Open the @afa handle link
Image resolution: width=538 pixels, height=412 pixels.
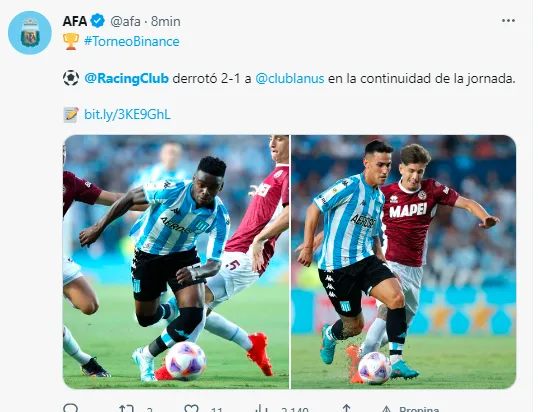(125, 22)
